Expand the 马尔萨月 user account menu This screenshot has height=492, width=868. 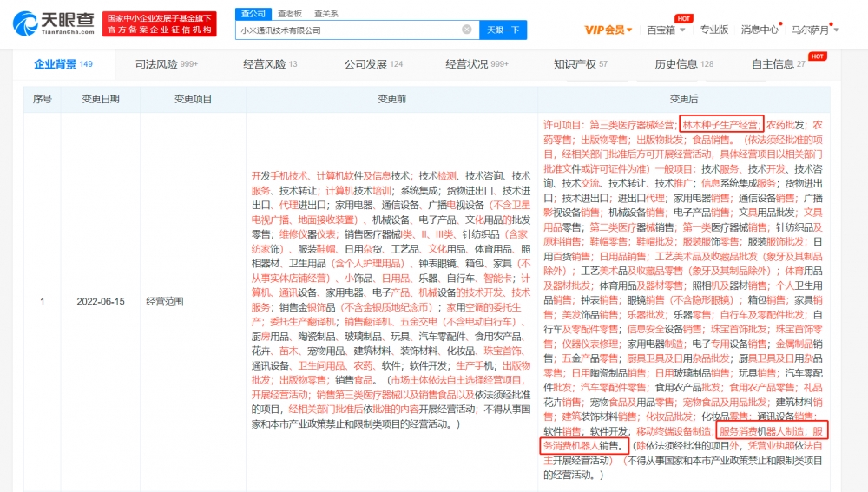[x=815, y=30]
